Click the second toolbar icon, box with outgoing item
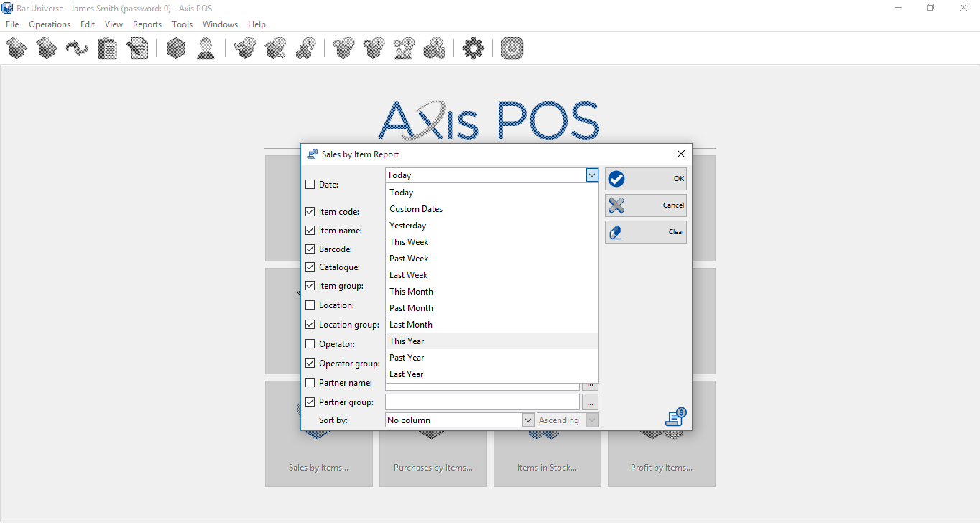Screen dimensions: 980x523 [47, 49]
